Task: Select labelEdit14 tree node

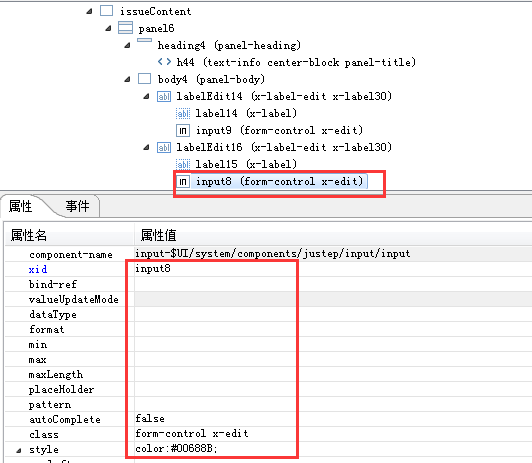Action: pos(284,96)
